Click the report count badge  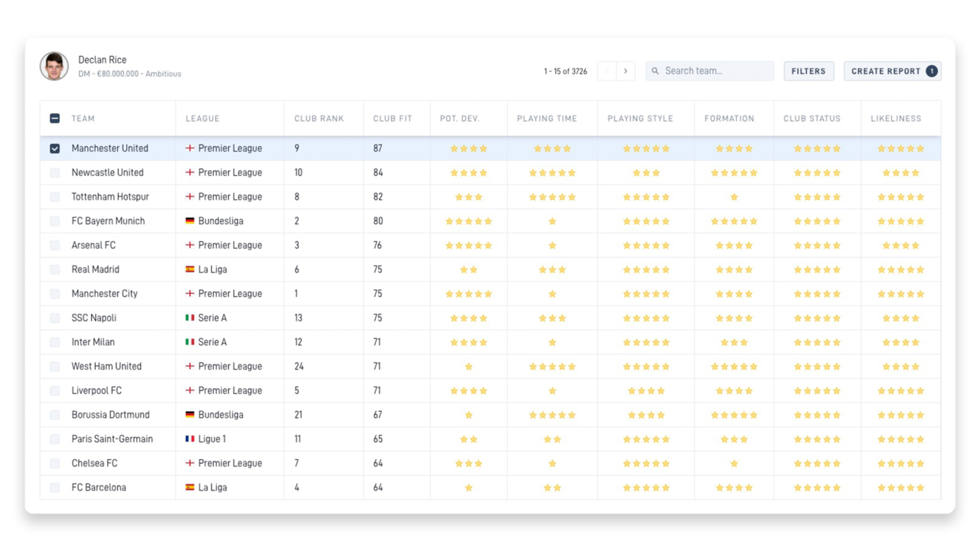(931, 71)
